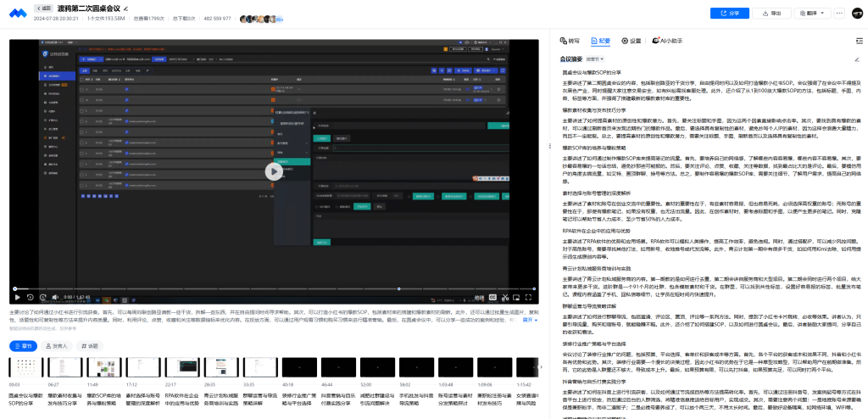Mute the video volume speaker icon
Screen dimensions: 868x419
(x=57, y=298)
